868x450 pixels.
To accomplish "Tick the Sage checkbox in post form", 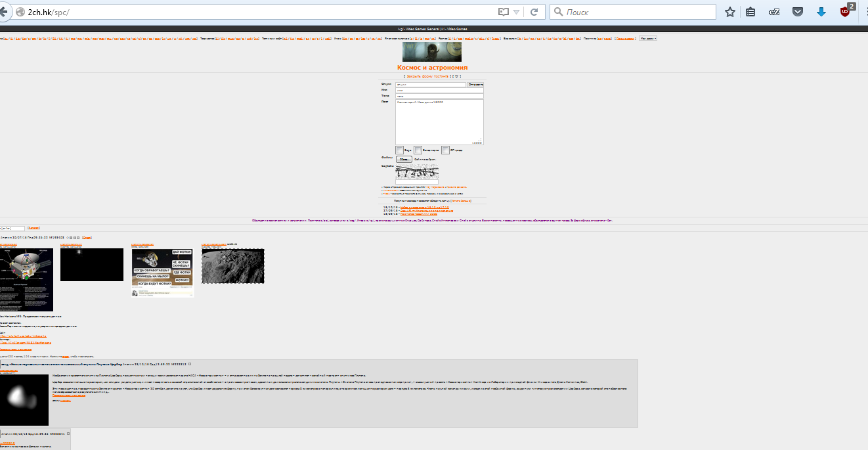I will (x=399, y=150).
